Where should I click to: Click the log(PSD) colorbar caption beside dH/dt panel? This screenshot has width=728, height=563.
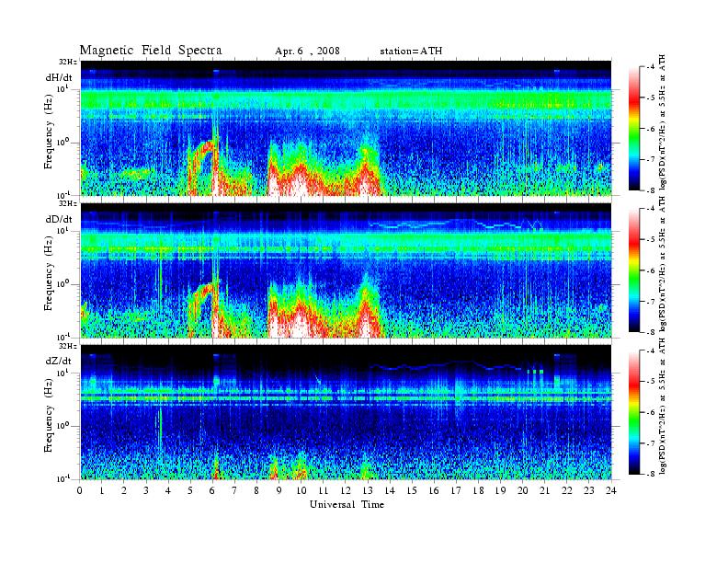pos(662,122)
